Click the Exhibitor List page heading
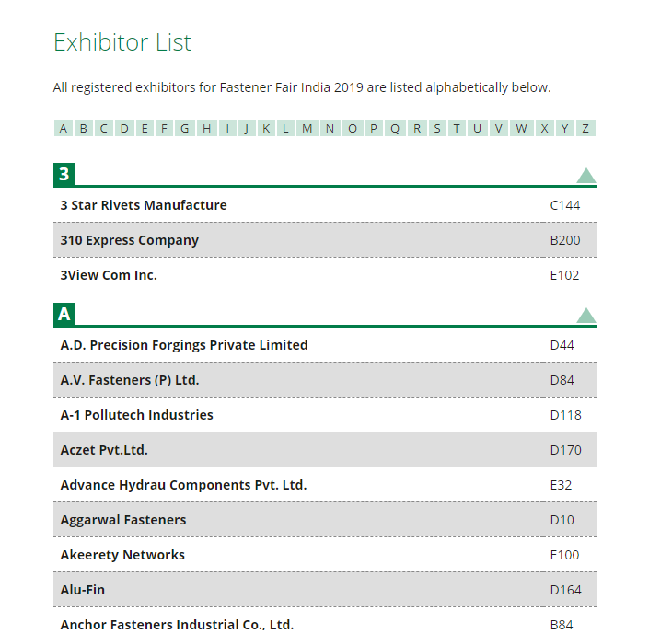The width and height of the screenshot is (672, 634). [122, 42]
